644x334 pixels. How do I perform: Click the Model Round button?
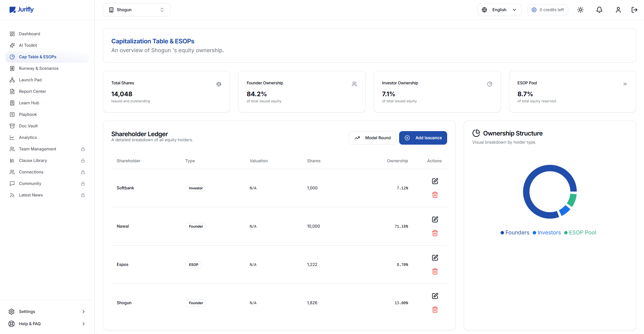(372, 138)
